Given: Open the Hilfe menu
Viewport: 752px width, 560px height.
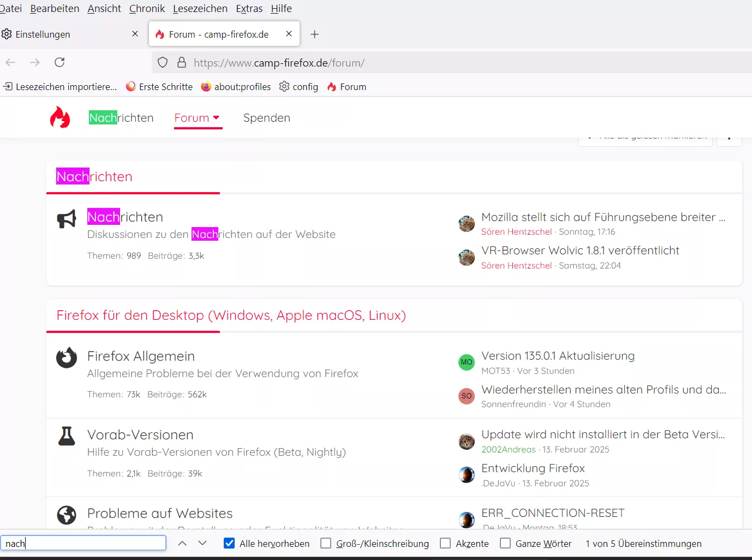Looking at the screenshot, I should (281, 9).
